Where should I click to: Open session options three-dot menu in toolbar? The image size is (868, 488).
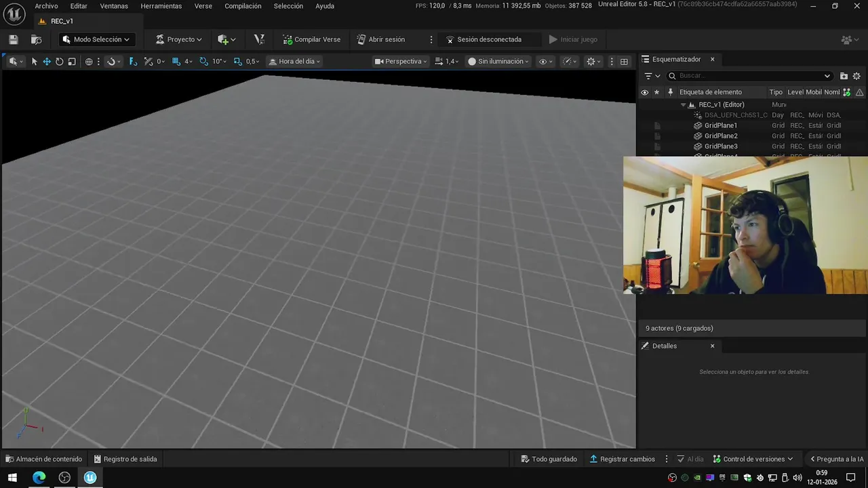[x=431, y=39]
